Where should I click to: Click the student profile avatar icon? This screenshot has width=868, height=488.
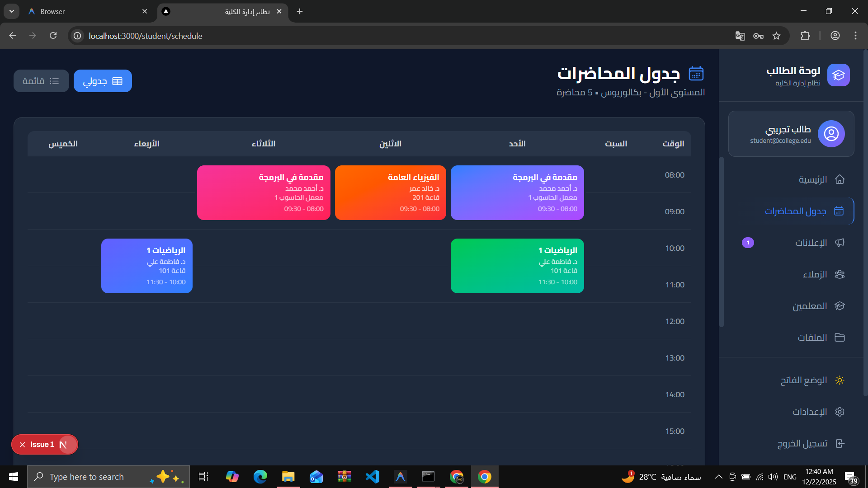(831, 134)
